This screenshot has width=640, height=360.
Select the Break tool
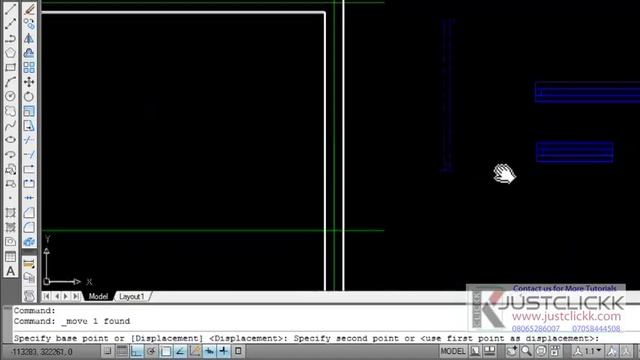click(x=29, y=184)
